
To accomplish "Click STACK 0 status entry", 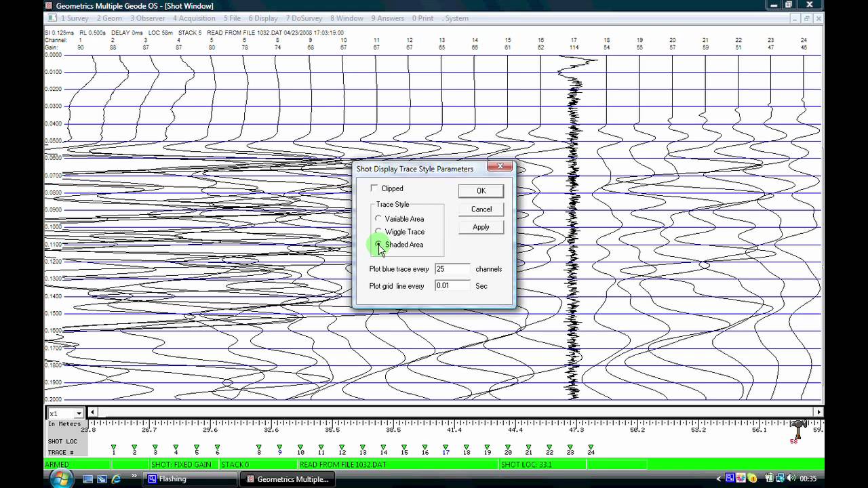I will 258,464.
